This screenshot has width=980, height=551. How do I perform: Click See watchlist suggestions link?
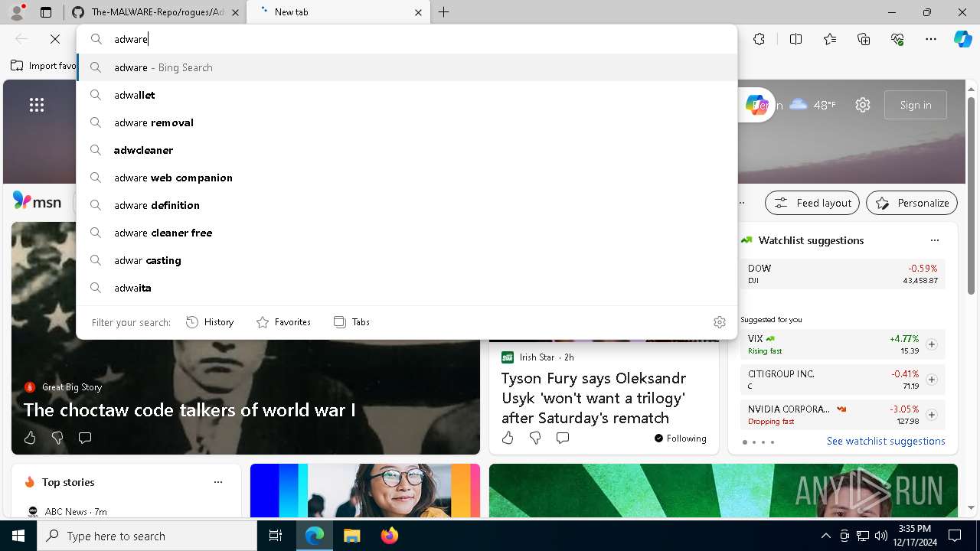tap(886, 441)
